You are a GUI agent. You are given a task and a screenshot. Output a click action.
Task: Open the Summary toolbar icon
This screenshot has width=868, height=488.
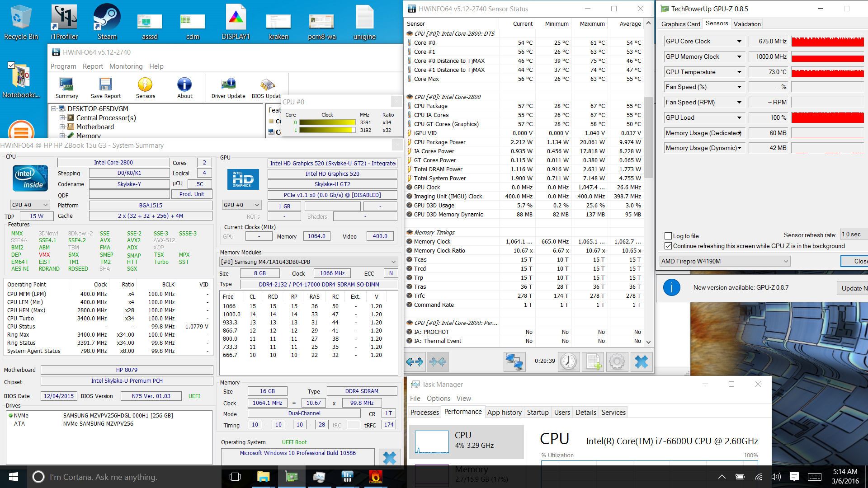click(66, 88)
